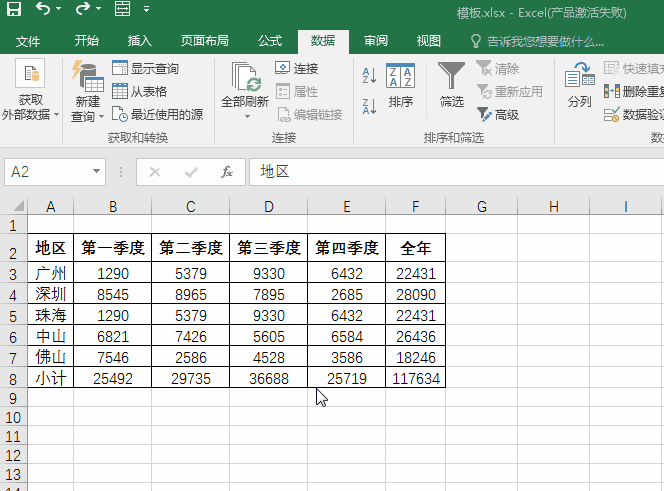Open the File (文件) menu
This screenshot has height=491, width=664.
click(28, 41)
